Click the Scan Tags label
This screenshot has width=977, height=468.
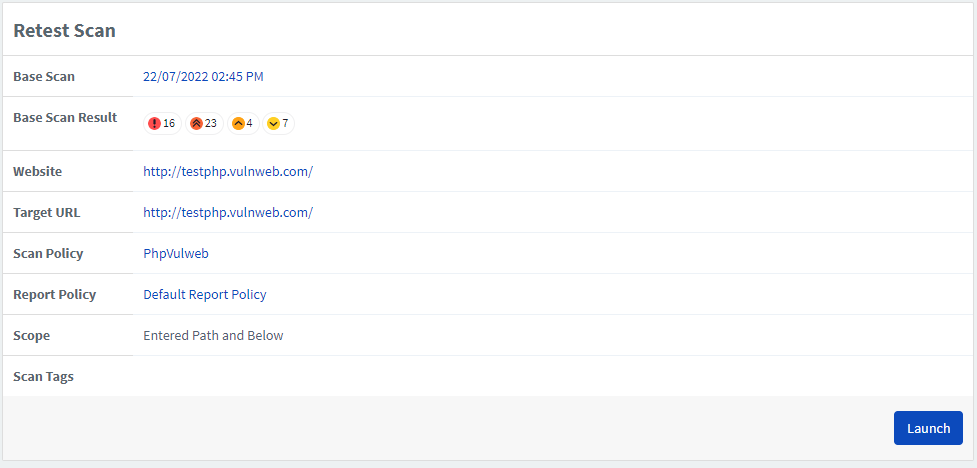[x=43, y=376]
